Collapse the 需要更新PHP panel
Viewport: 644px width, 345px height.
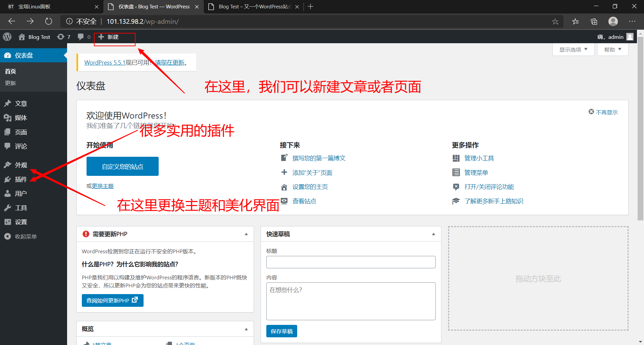(246, 234)
